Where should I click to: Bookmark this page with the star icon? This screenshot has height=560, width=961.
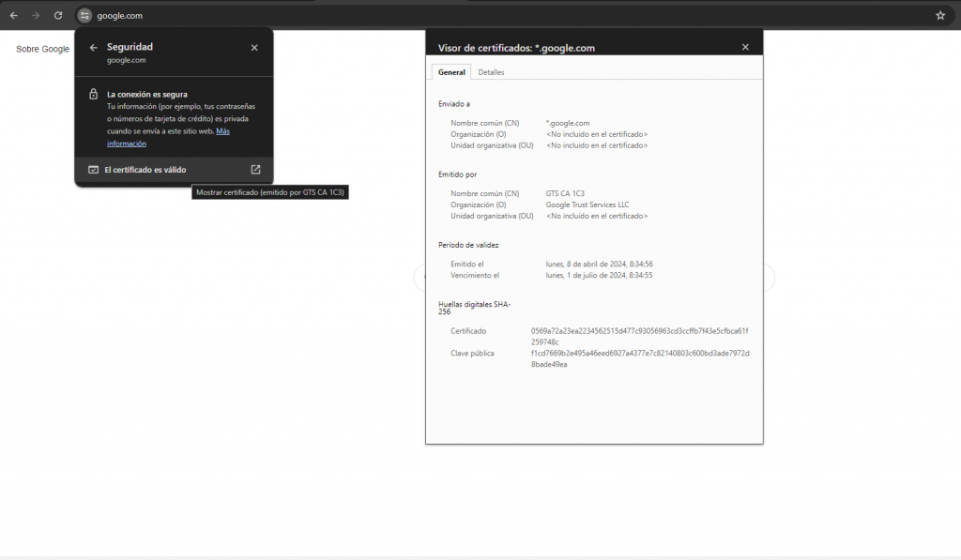(939, 16)
